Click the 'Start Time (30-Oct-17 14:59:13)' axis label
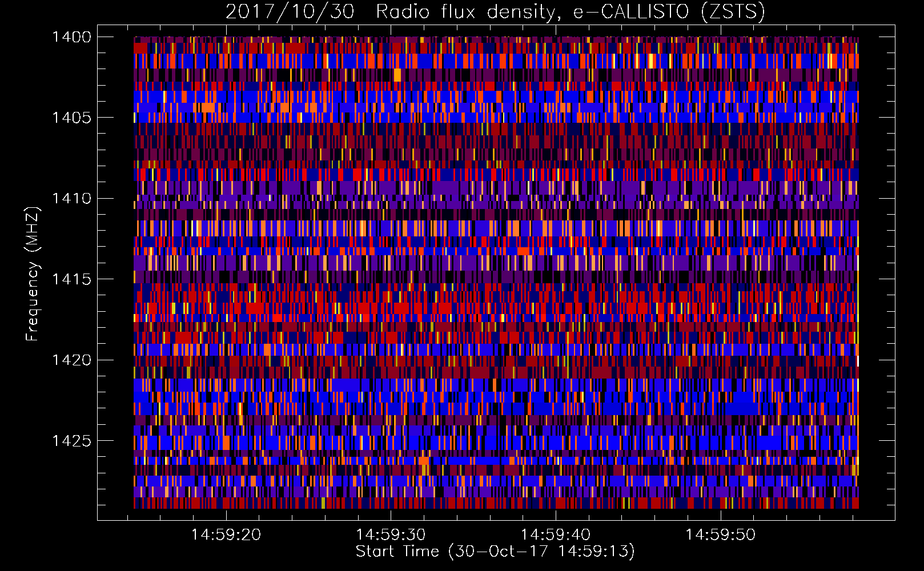Image resolution: width=924 pixels, height=571 pixels. (495, 552)
